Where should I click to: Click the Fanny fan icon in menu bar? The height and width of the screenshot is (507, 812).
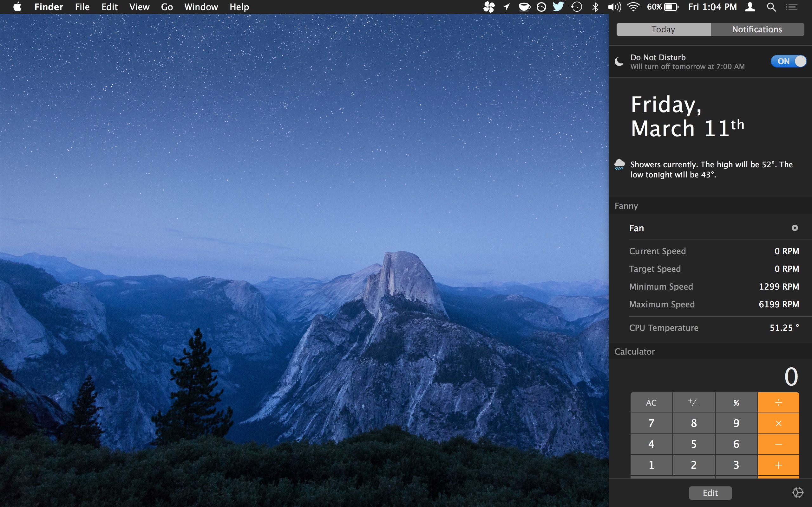coord(489,7)
